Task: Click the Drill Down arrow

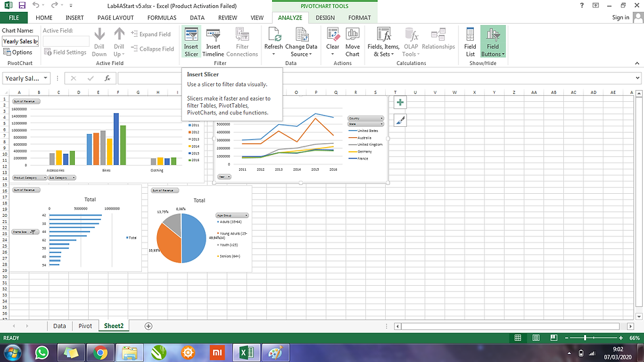Action: [99, 42]
